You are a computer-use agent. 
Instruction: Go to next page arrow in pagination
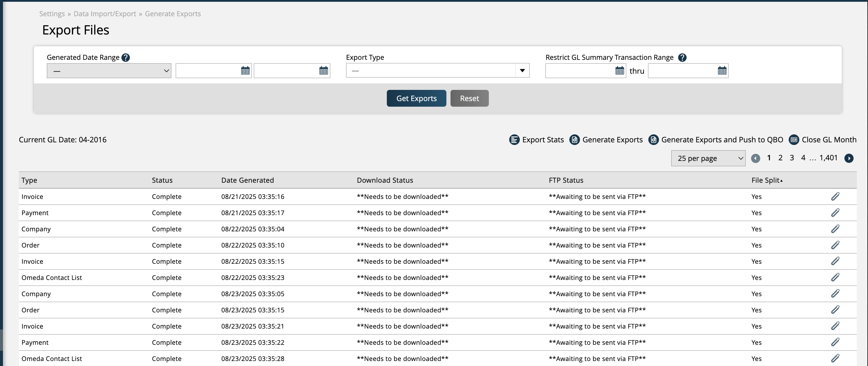click(x=849, y=158)
